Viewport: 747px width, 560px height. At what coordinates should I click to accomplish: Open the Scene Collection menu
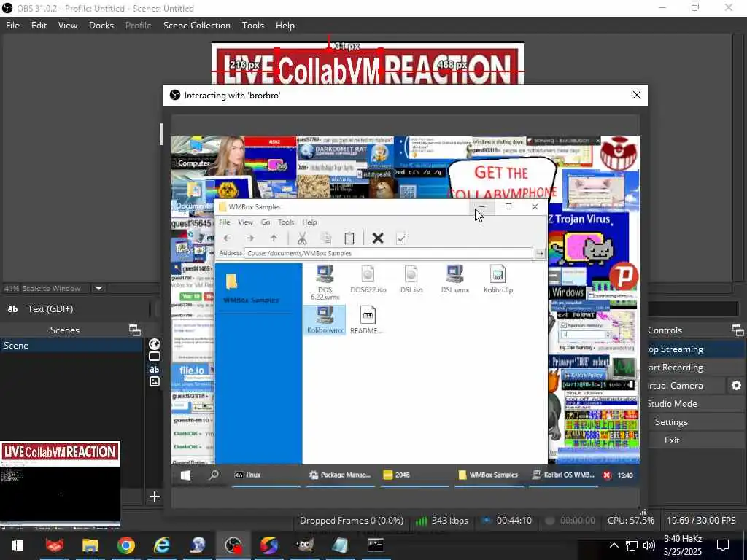pyautogui.click(x=197, y=26)
